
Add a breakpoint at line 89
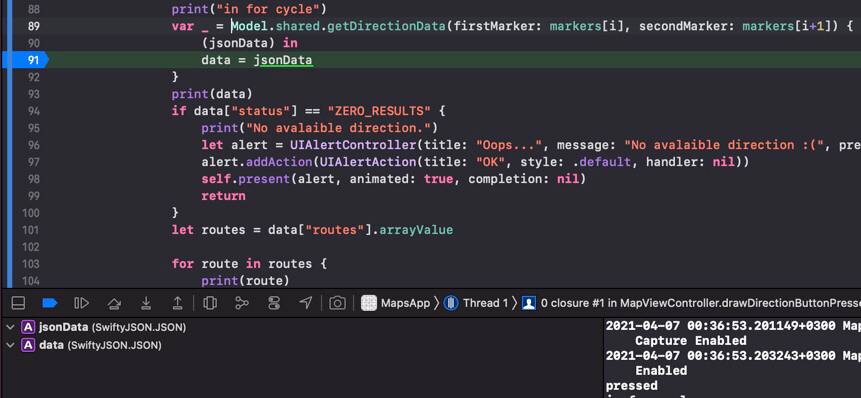[x=33, y=26]
